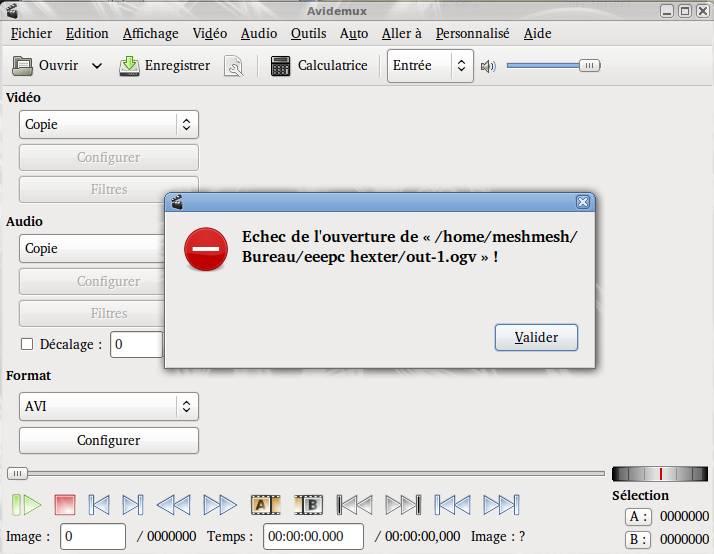Jump to next black frame icon
This screenshot has width=714, height=554.
403,505
